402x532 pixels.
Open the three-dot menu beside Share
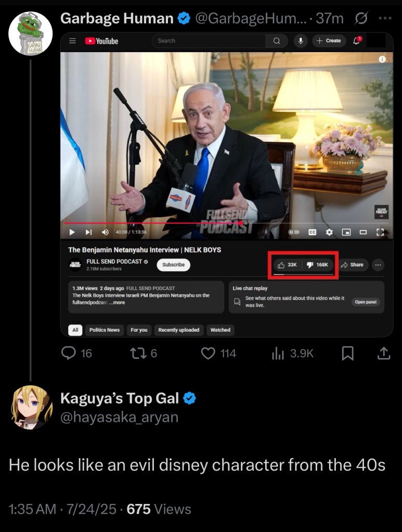(378, 265)
